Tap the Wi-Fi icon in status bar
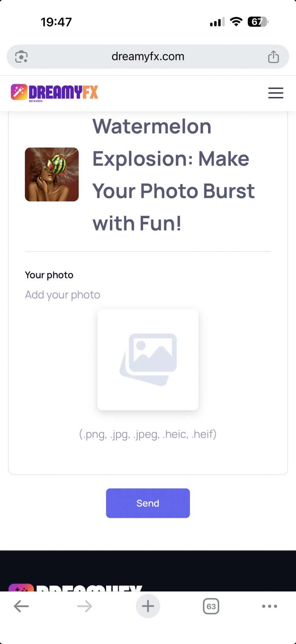Screen dimensions: 296x644 [236, 22]
